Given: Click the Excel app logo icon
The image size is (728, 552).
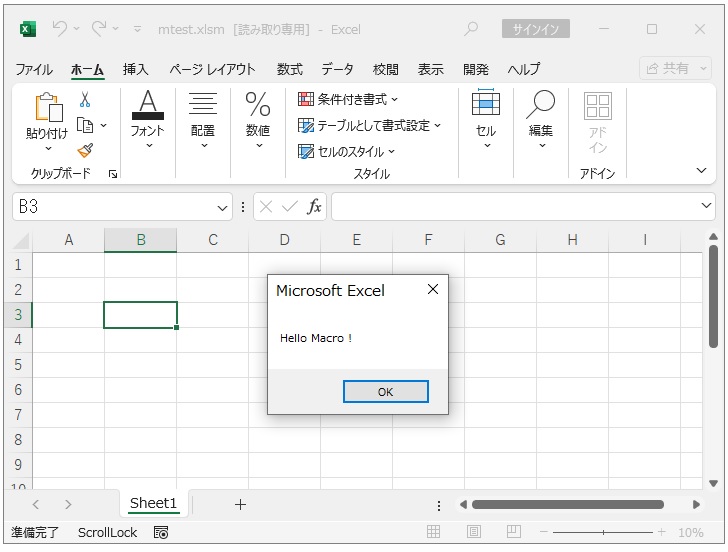Looking at the screenshot, I should 27,29.
